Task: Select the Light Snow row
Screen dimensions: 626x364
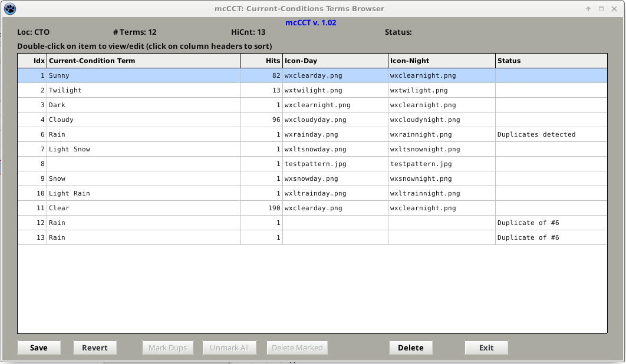Action: [x=143, y=149]
